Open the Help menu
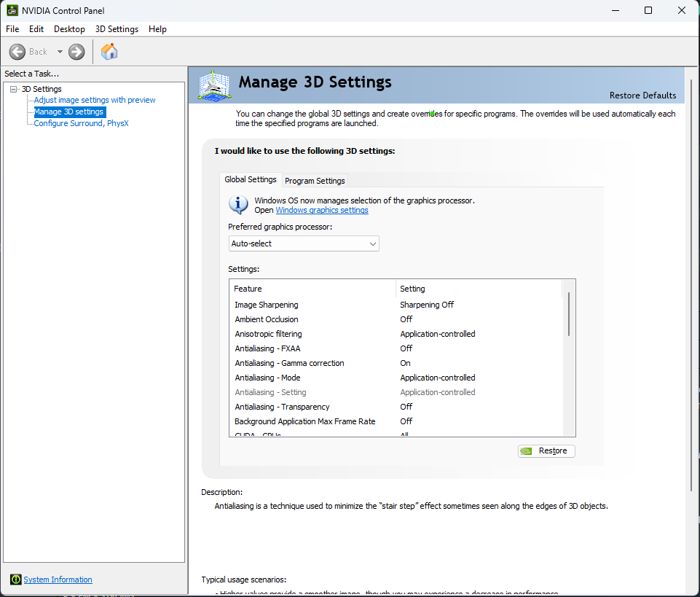 (157, 29)
